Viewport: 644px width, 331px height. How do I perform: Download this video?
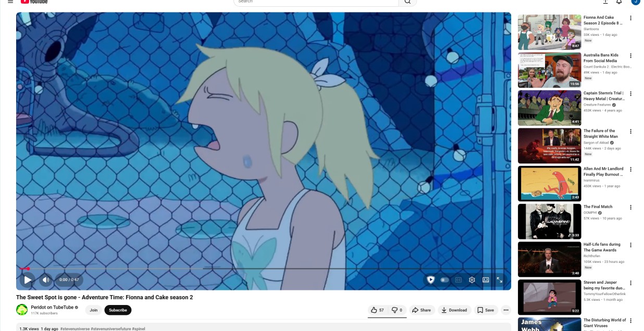coord(454,310)
